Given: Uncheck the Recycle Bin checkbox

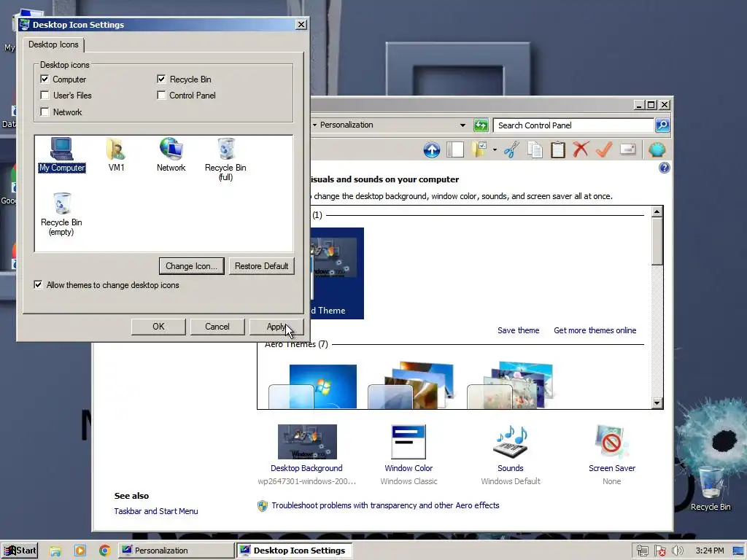Looking at the screenshot, I should pyautogui.click(x=161, y=79).
